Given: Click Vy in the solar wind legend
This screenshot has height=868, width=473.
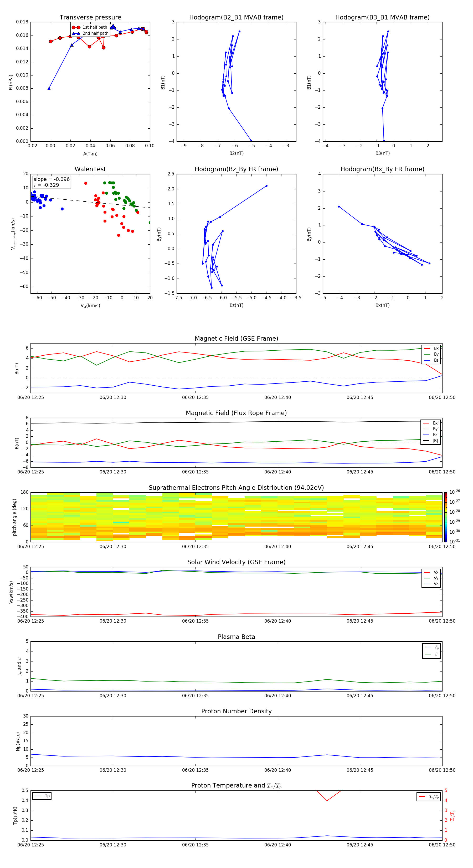Looking at the screenshot, I should tap(431, 578).
